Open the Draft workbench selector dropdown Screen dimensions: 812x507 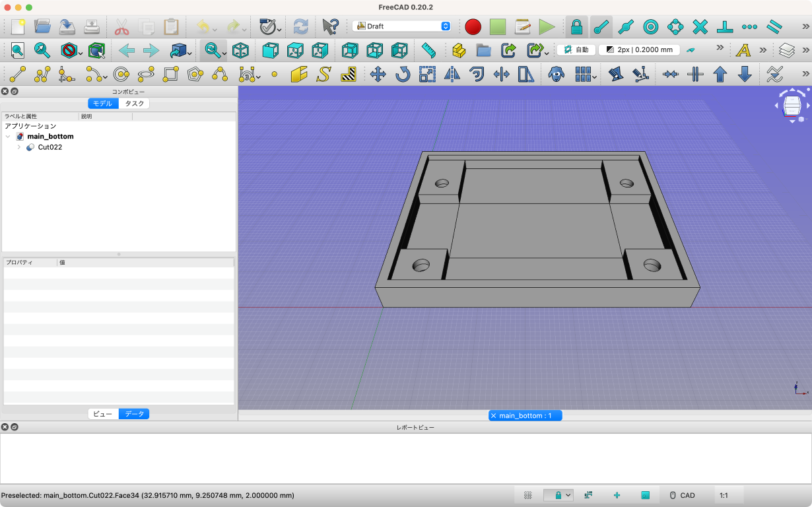(x=401, y=26)
